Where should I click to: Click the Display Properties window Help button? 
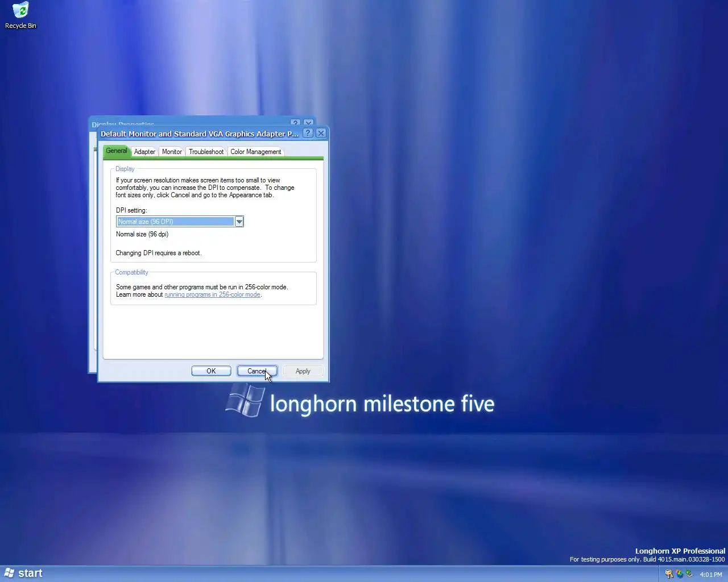pos(295,122)
